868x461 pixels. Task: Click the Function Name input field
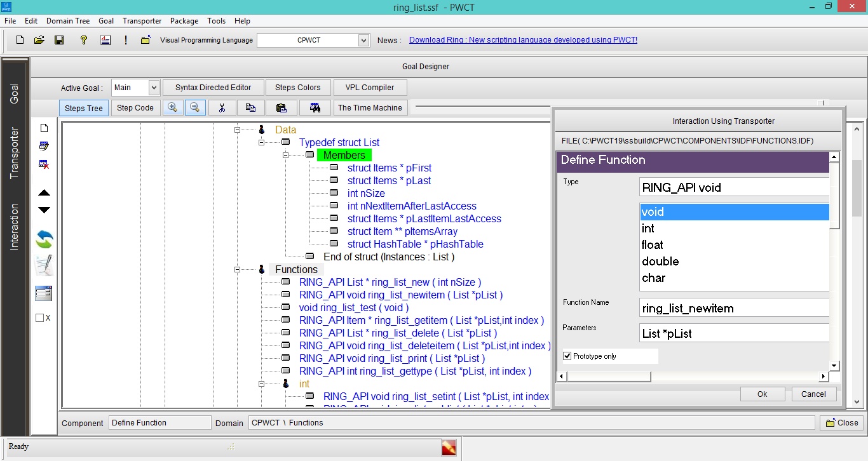pyautogui.click(x=734, y=309)
